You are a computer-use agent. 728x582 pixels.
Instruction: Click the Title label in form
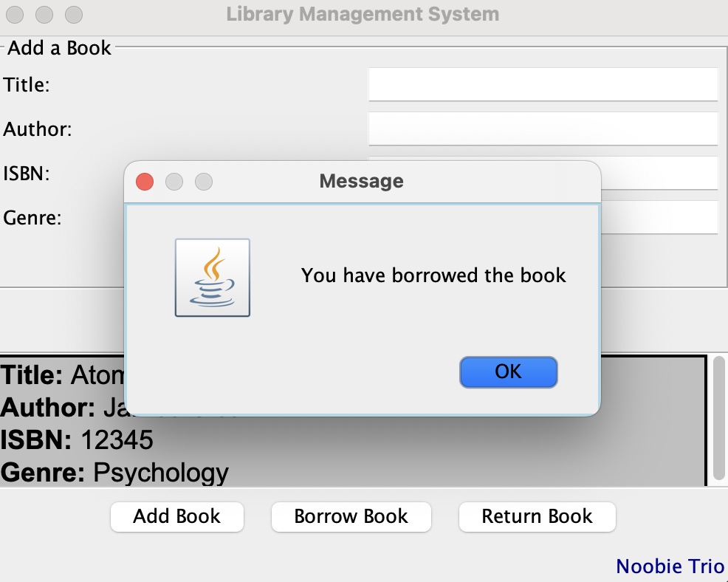[27, 85]
